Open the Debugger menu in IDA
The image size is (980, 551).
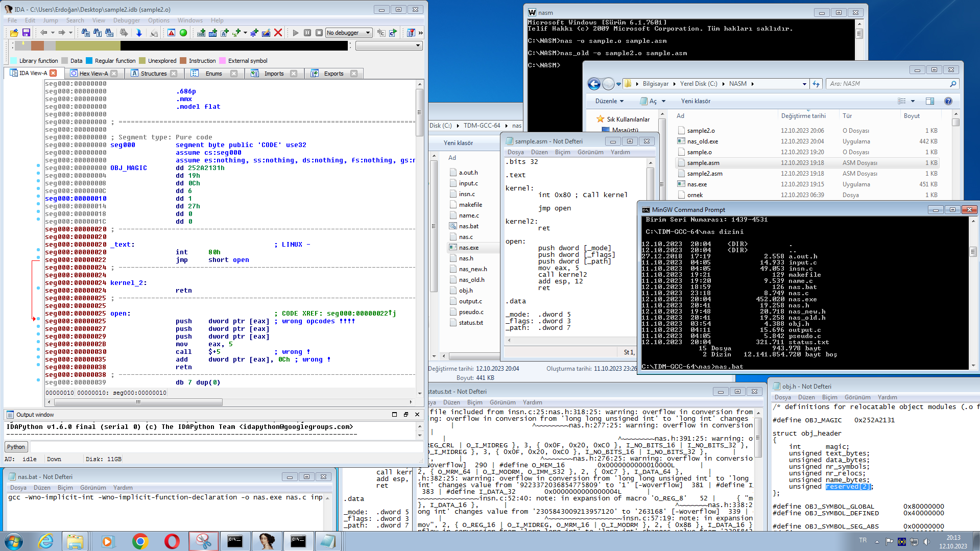tap(126, 20)
